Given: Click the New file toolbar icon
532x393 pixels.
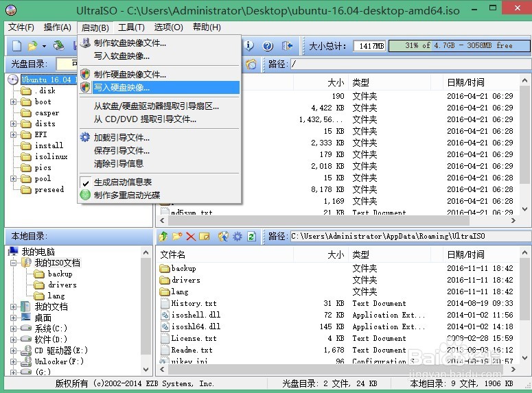Looking at the screenshot, I should tap(16, 46).
